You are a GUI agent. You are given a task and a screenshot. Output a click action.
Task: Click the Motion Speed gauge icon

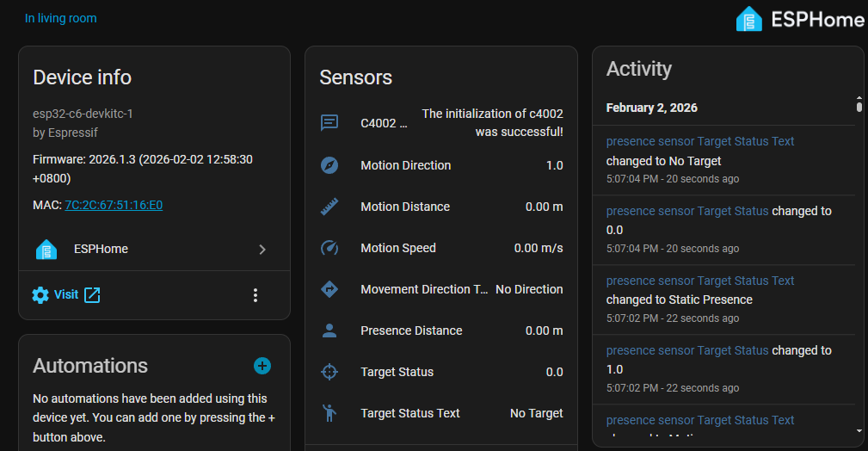(x=329, y=248)
